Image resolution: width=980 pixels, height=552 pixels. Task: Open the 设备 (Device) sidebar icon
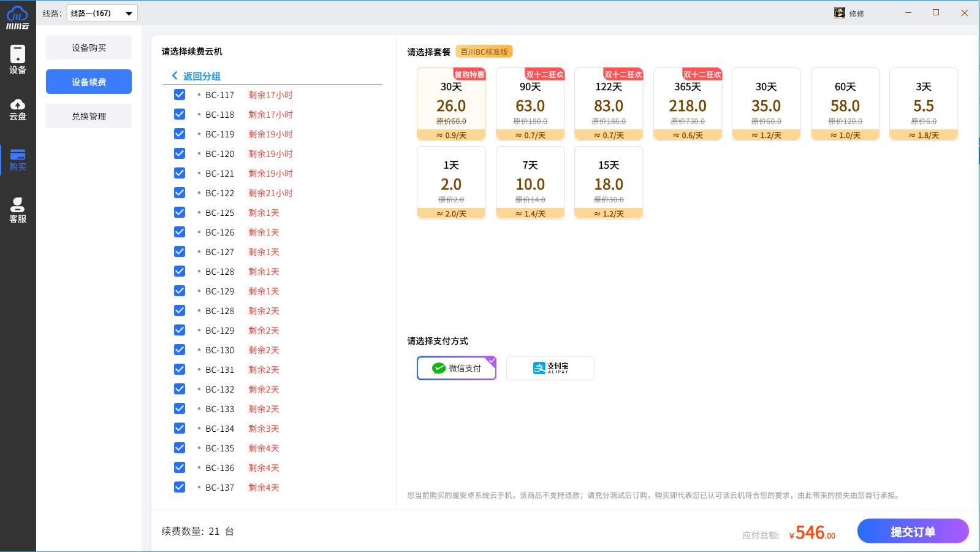(18, 59)
